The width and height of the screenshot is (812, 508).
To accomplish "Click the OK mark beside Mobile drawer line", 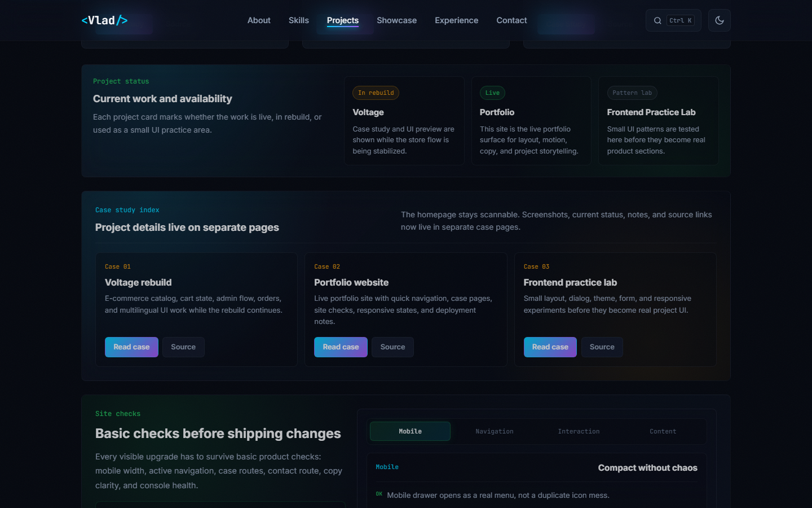I will click(x=379, y=494).
